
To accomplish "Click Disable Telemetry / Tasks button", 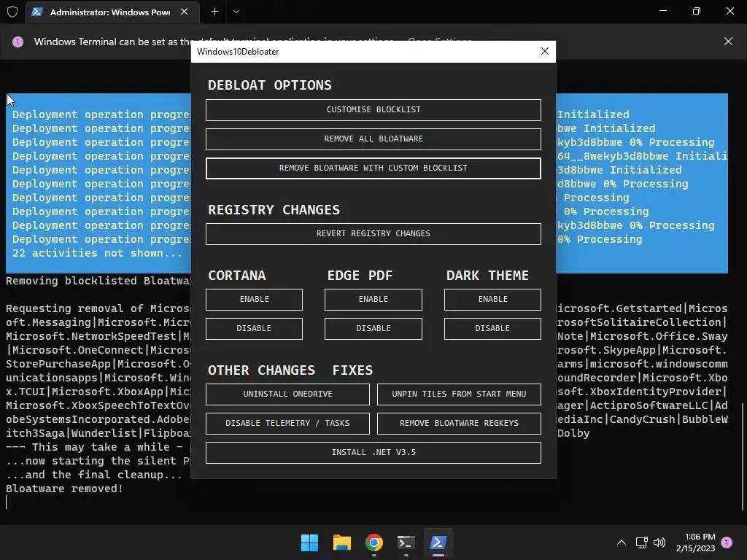I will 287,423.
